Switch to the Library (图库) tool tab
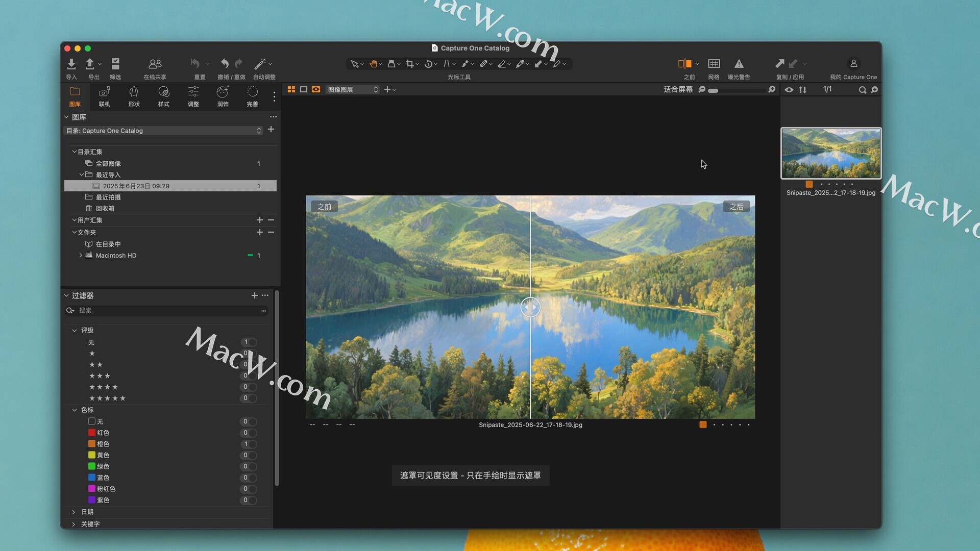The width and height of the screenshot is (980, 551). [75, 96]
